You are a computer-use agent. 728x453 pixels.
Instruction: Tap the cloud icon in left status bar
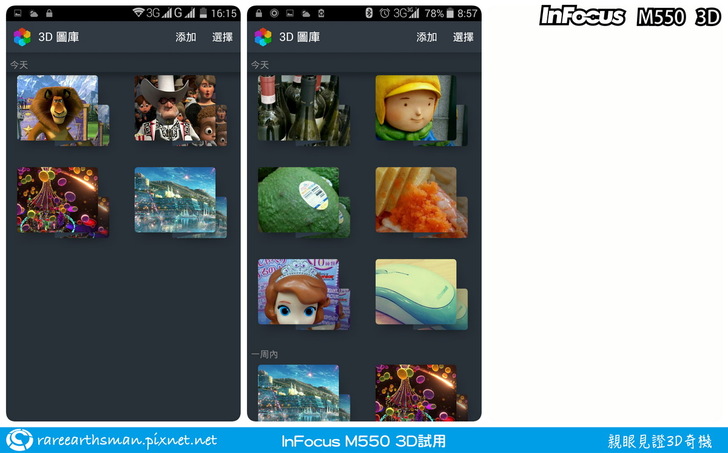pos(34,13)
